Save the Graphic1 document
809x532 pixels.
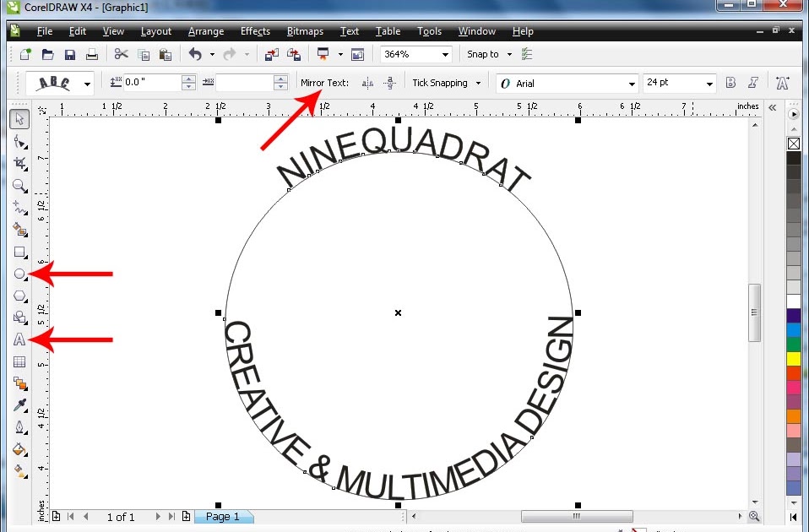70,53
